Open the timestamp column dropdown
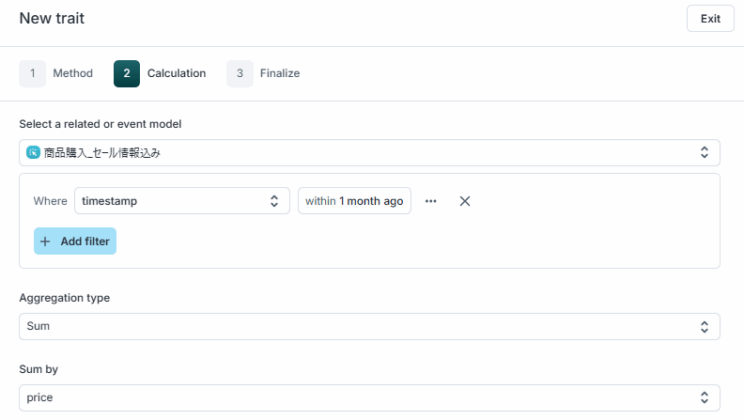This screenshot has height=420, width=744. [x=182, y=201]
